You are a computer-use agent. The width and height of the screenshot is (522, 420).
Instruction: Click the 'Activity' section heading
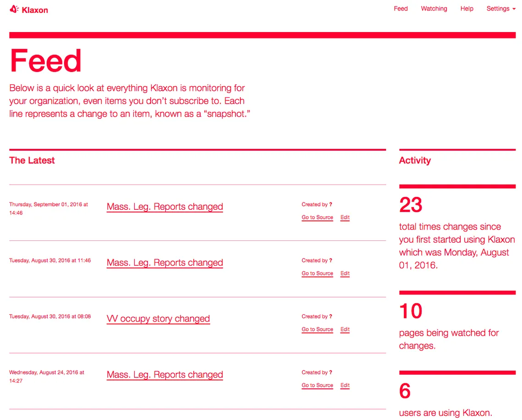(x=415, y=160)
